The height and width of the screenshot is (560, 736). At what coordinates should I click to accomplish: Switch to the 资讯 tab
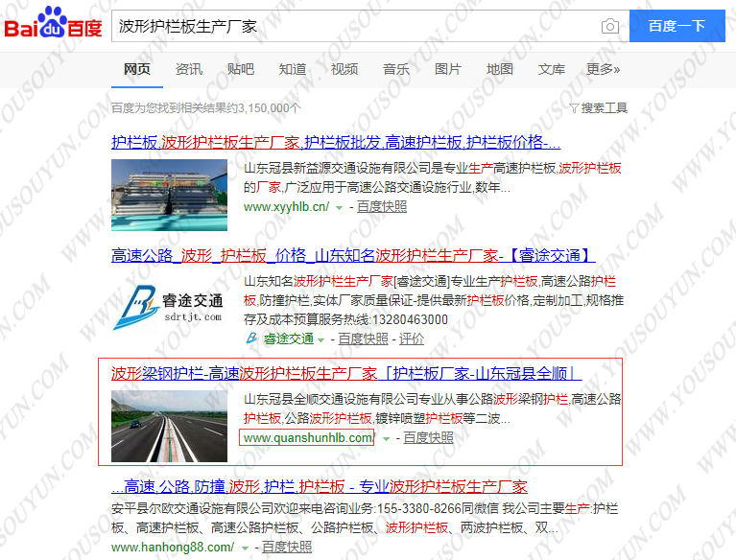coord(189,69)
